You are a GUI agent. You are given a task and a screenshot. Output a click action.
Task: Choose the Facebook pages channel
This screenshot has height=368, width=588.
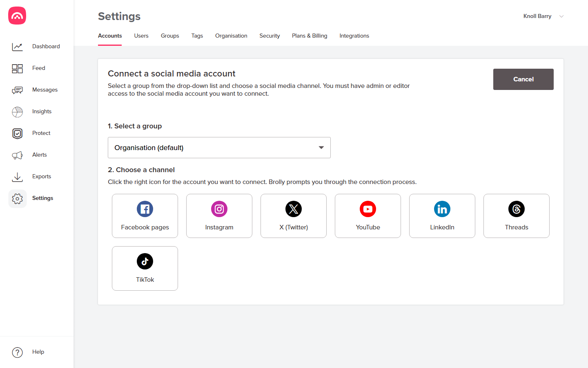pos(145,216)
